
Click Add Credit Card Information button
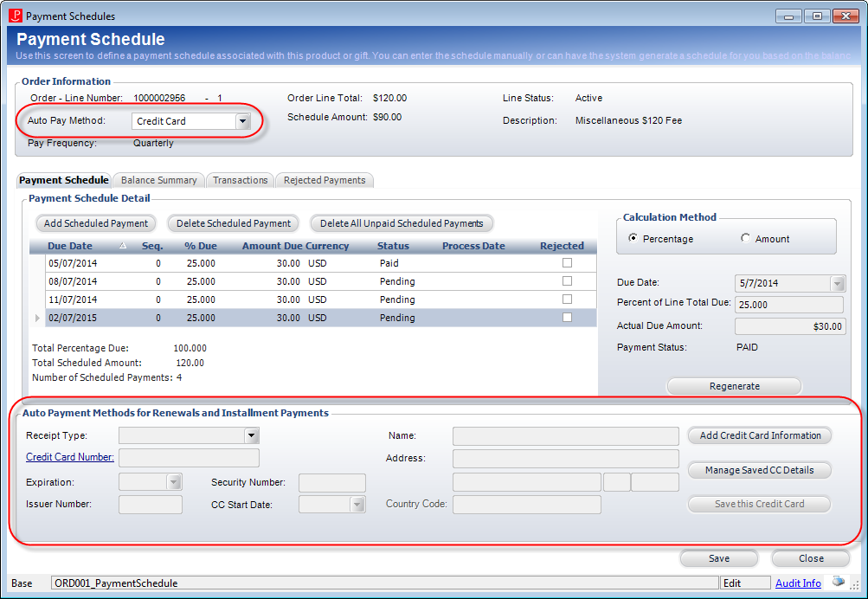[x=760, y=435]
